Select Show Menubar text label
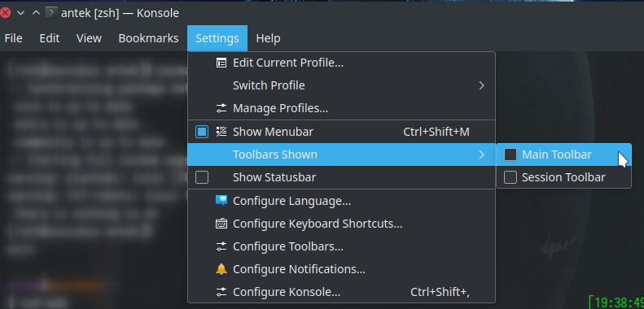This screenshot has height=309, width=644. pyautogui.click(x=273, y=132)
